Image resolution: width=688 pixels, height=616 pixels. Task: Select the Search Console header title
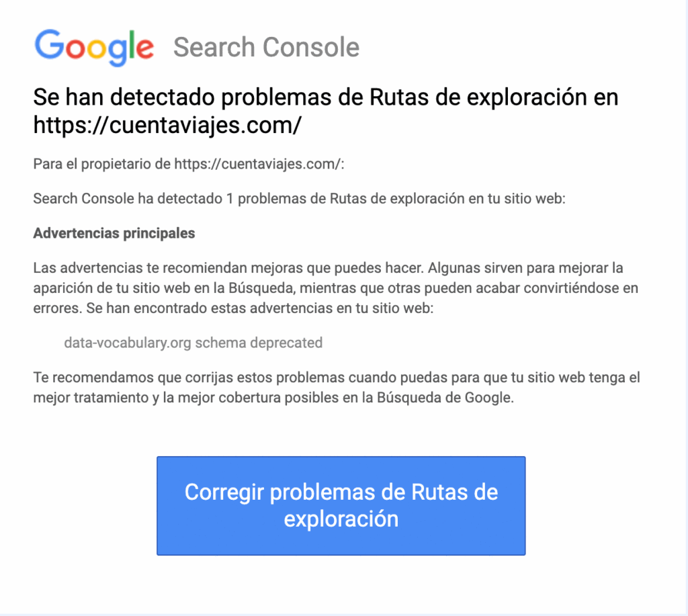pyautogui.click(x=266, y=48)
